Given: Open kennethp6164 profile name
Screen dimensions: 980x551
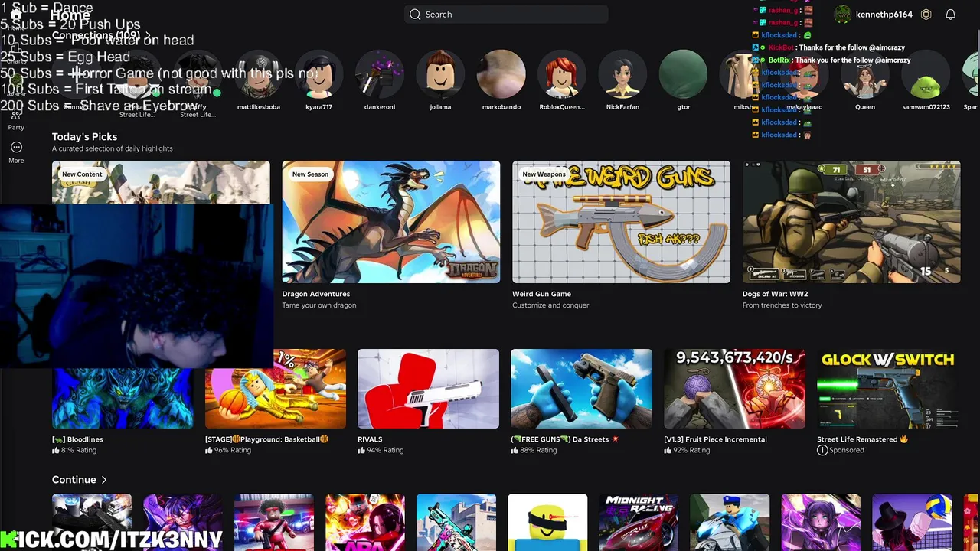Looking at the screenshot, I should [884, 15].
